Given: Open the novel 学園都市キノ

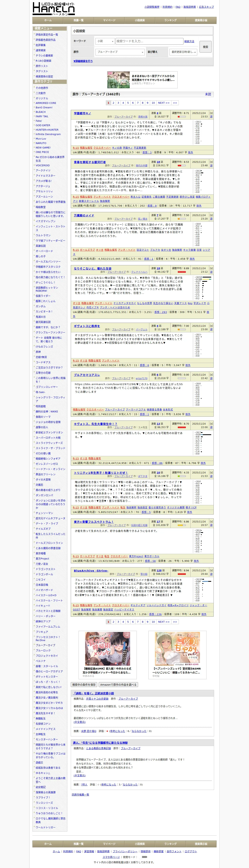Looking at the screenshot, I should [82, 113].
